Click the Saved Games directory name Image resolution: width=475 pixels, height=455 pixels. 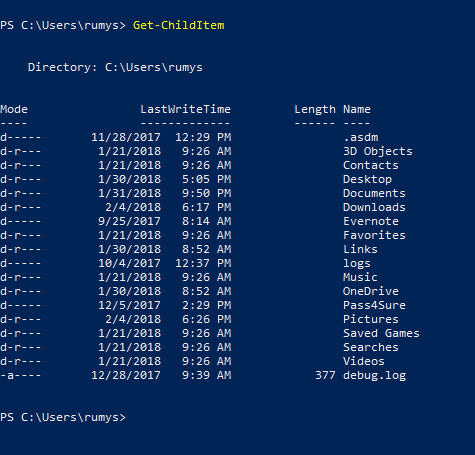coord(381,333)
